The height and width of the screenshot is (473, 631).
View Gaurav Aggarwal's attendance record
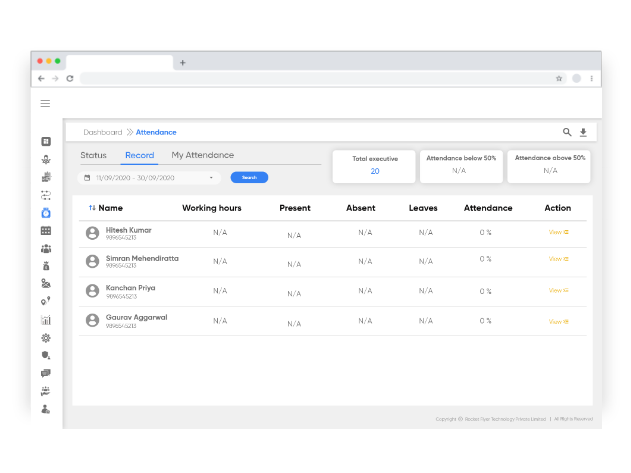[559, 322]
